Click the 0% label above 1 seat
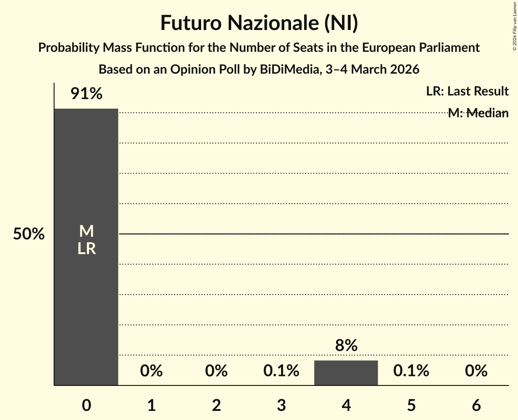Image resolution: width=518 pixels, height=420 pixels. [151, 371]
